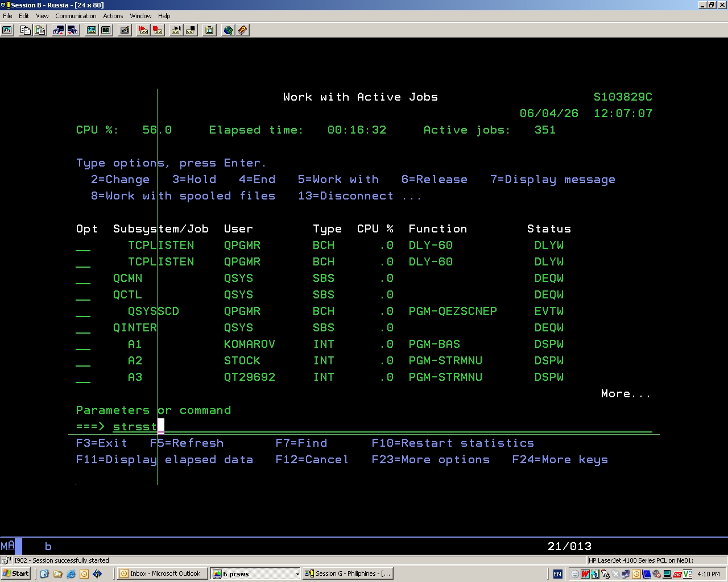Image resolution: width=728 pixels, height=582 pixels.
Task: Switch to Inbox - Microsoft Outlook taskbar button
Action: (x=162, y=573)
